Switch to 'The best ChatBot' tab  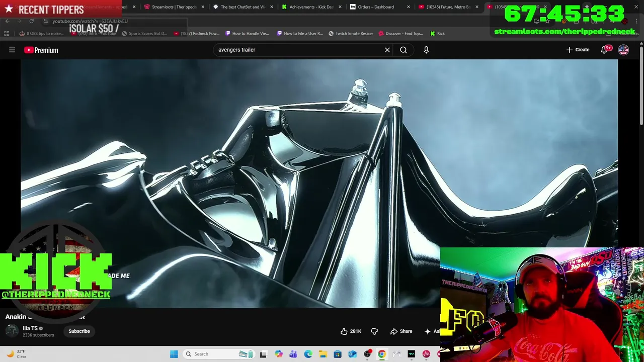(x=243, y=7)
